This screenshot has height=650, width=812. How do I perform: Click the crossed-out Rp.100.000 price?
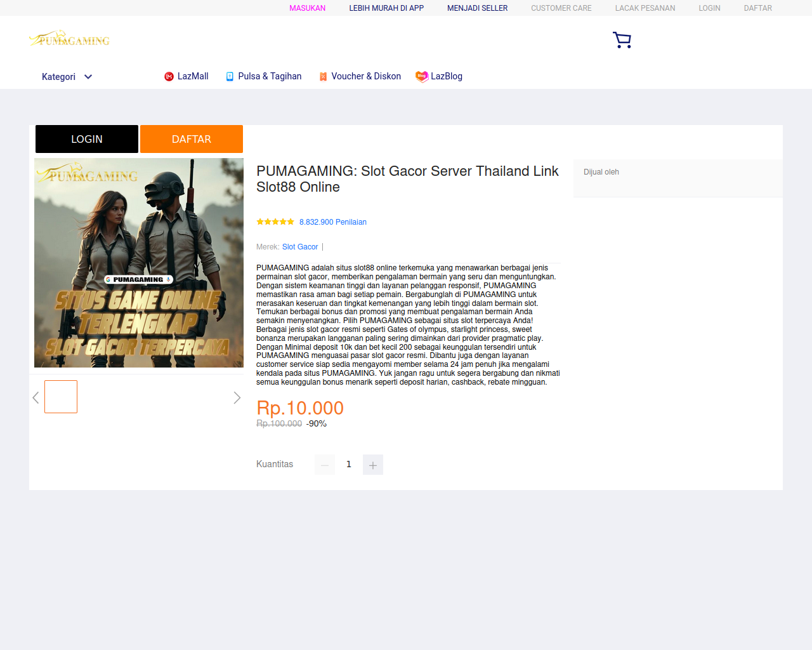(279, 423)
